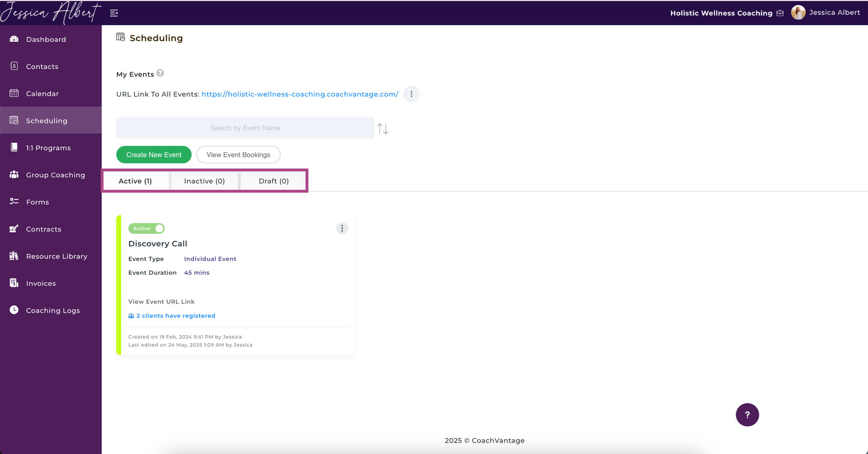The image size is (868, 454).
Task: Click the Group Coaching people icon
Action: coord(14,175)
